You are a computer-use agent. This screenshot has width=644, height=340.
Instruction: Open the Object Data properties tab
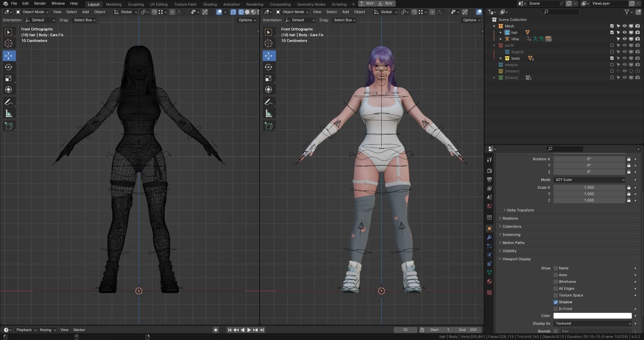tap(489, 273)
